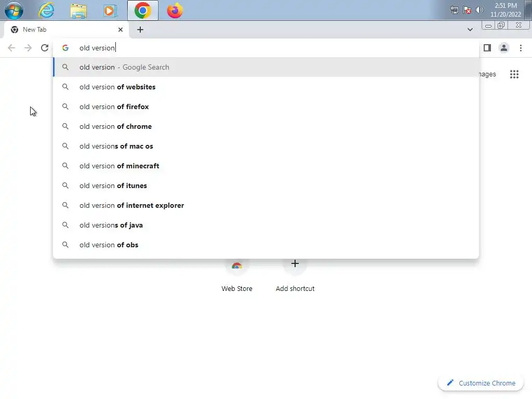Click the Add shortcut plus tile

click(x=295, y=276)
